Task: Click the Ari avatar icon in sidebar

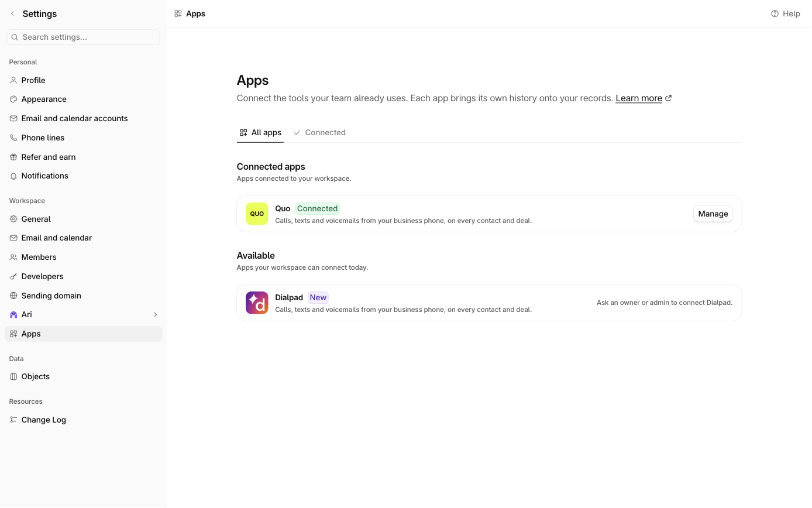Action: 13,314
